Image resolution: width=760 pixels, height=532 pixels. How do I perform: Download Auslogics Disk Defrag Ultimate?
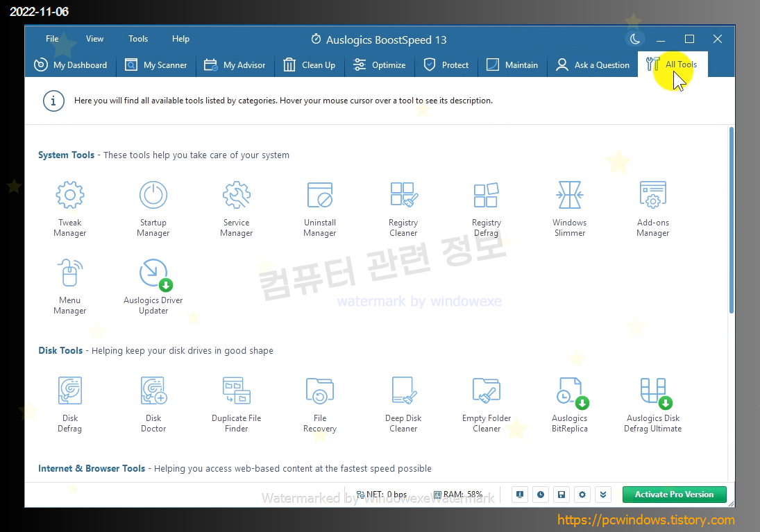(653, 404)
